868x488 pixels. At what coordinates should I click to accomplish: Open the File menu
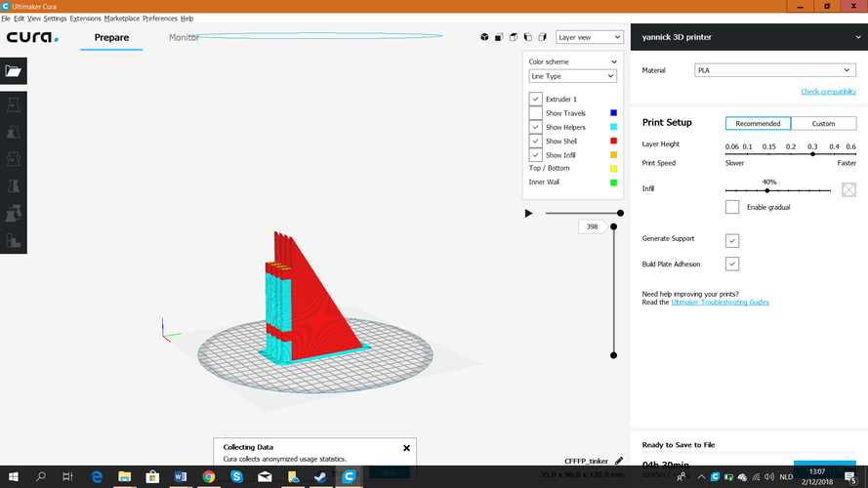pos(6,19)
